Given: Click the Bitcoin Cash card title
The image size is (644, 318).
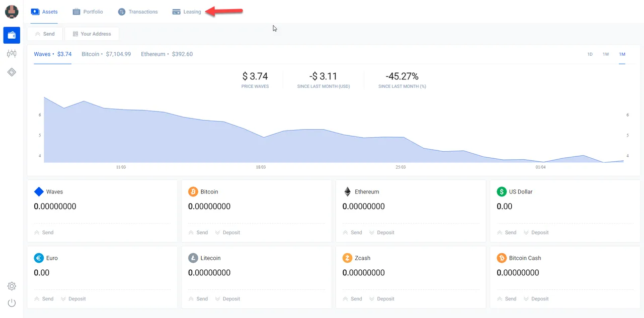Looking at the screenshot, I should pos(525,258).
